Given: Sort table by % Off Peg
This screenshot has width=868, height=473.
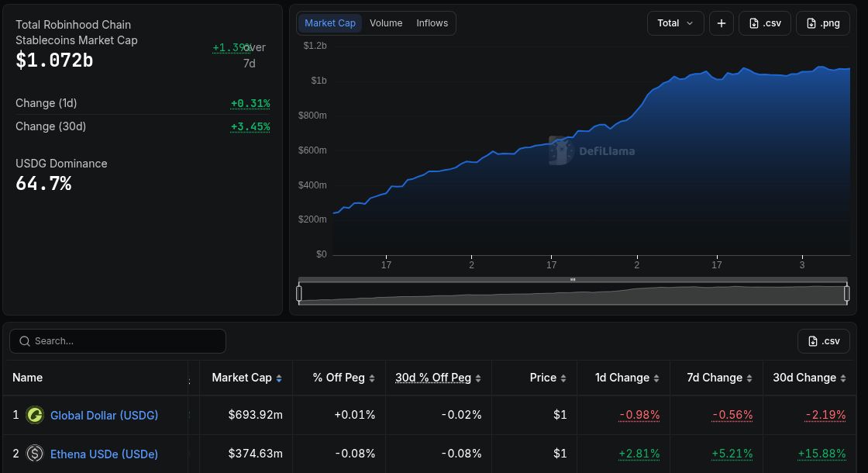Looking at the screenshot, I should click(x=344, y=378).
